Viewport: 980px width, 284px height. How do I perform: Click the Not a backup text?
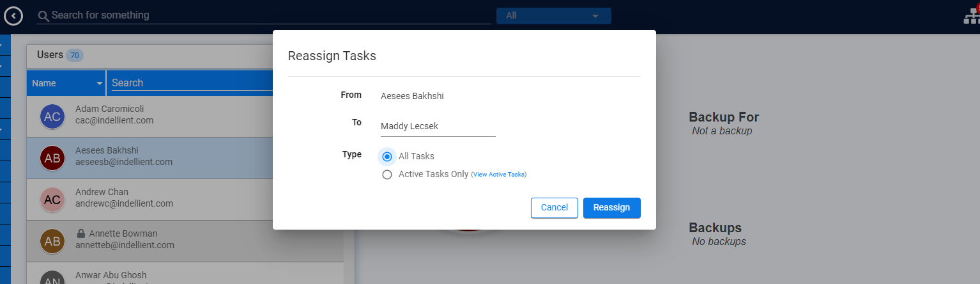pos(722,130)
